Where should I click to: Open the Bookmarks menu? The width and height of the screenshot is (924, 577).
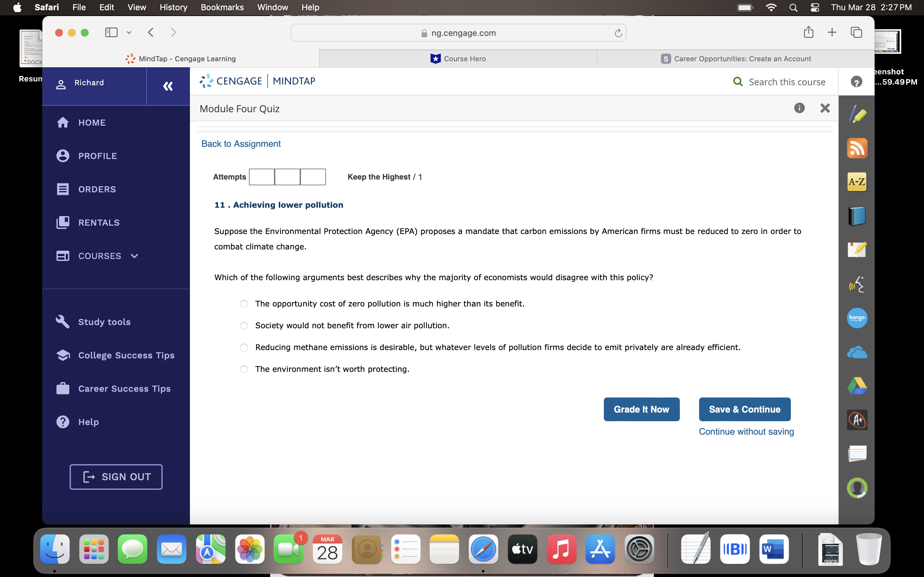(x=222, y=7)
